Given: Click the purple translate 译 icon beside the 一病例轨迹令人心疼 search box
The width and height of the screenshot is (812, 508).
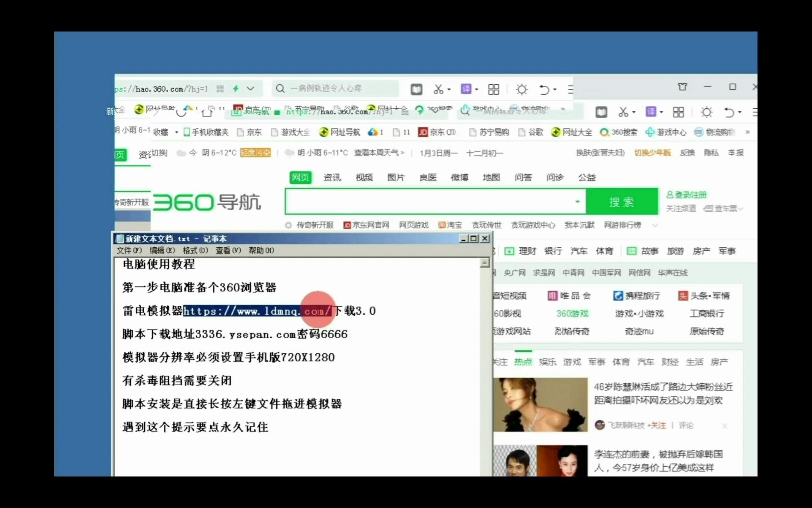Looking at the screenshot, I should [466, 89].
